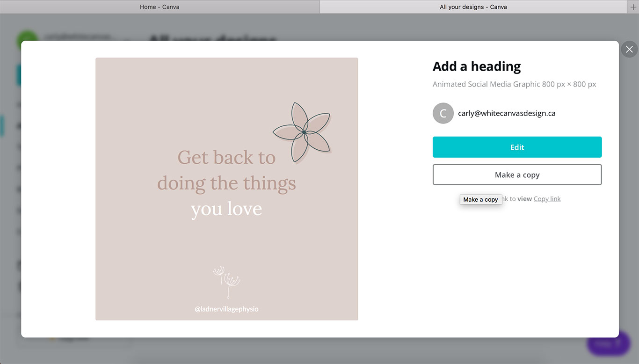This screenshot has width=639, height=364.
Task: Switch to the Home - Canva tab
Action: (160, 7)
